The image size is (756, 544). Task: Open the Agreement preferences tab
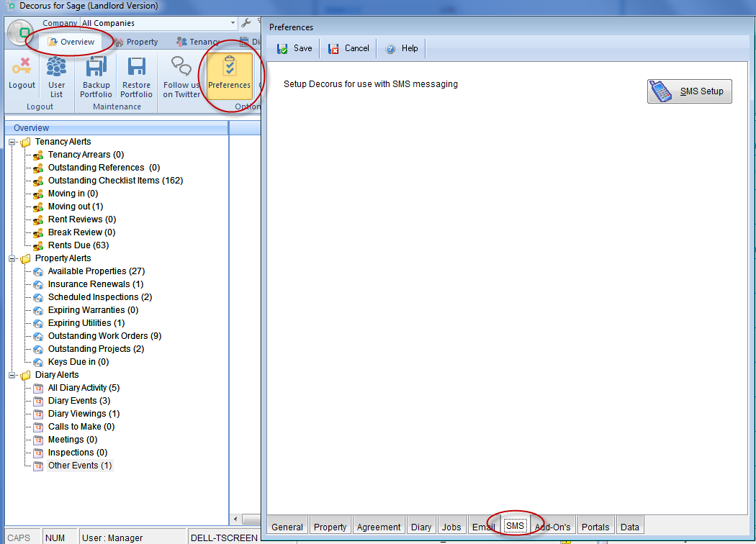click(379, 527)
